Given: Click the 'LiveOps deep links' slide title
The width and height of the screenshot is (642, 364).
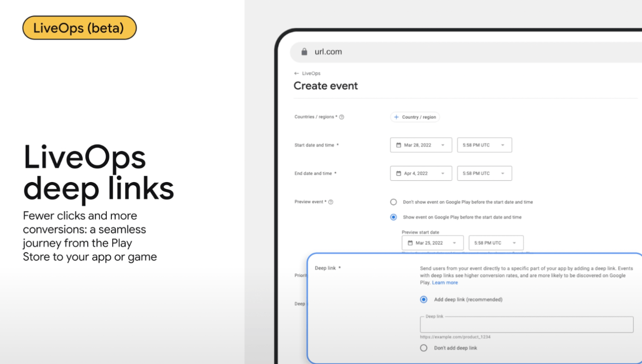Looking at the screenshot, I should coord(99,172).
